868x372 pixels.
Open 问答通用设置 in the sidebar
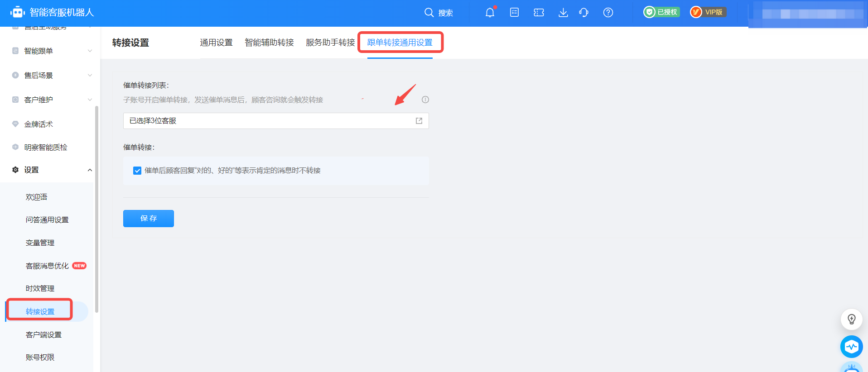tap(47, 220)
